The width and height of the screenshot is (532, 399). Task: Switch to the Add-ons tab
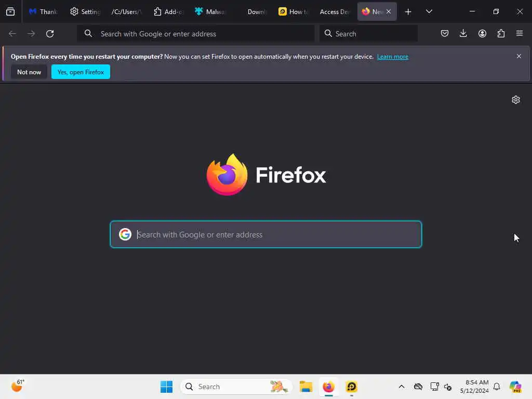coord(168,11)
